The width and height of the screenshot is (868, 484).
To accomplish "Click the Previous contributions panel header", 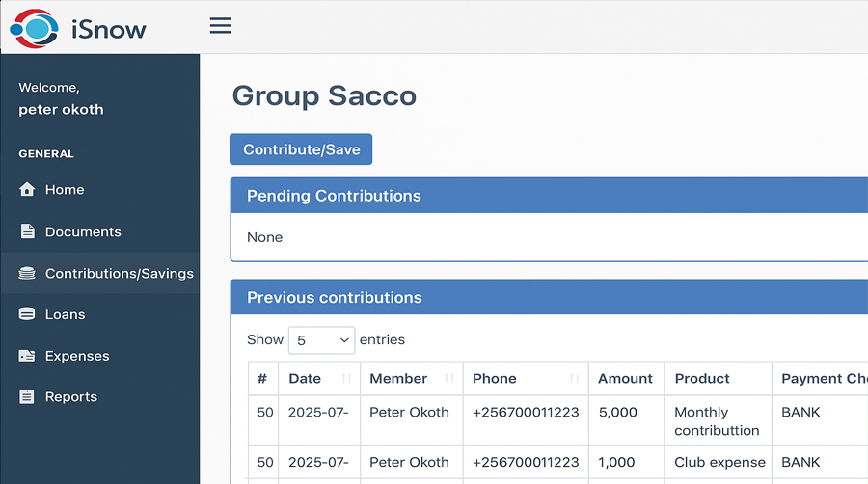I will (x=334, y=298).
